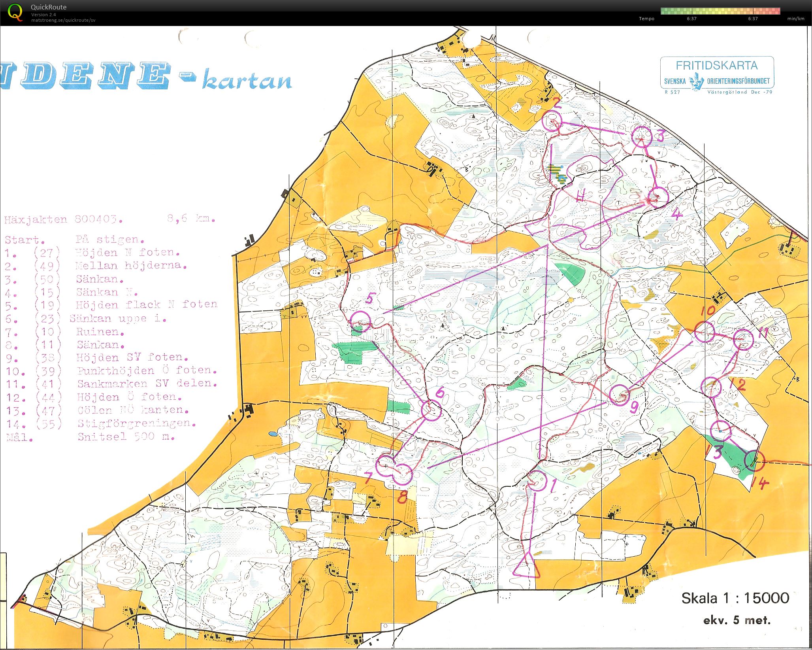Viewport: 812px width, 650px height.
Task: Click the Västergötland Dec -79 text
Action: (x=739, y=92)
